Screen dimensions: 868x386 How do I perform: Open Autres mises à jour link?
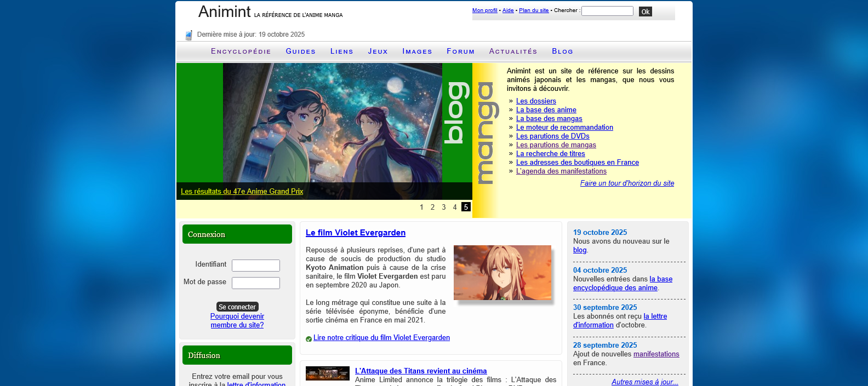point(644,382)
